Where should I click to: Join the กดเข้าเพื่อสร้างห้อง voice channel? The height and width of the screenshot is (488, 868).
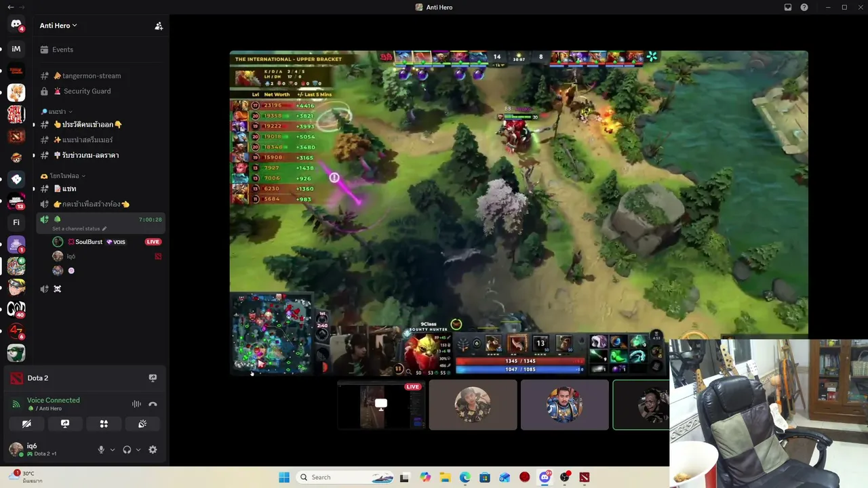[x=100, y=205]
